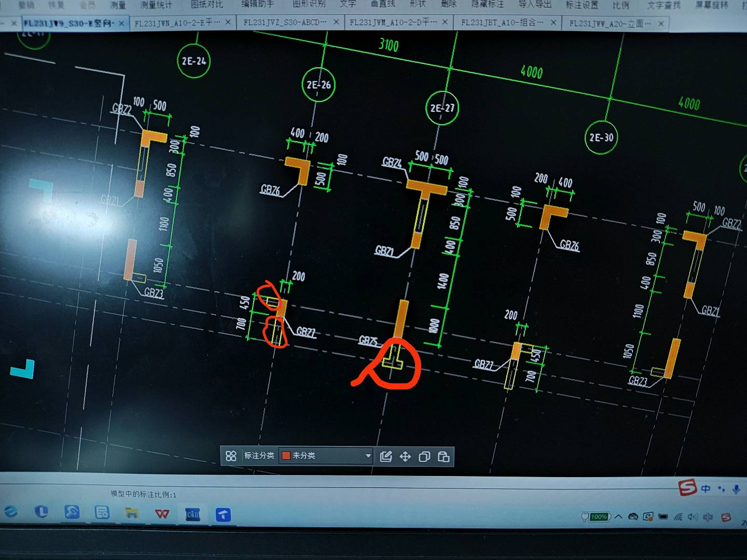Viewport: 747px width, 560px height.
Task: Close the FL231JWN_A10-2-E平 tab
Action: (228, 22)
